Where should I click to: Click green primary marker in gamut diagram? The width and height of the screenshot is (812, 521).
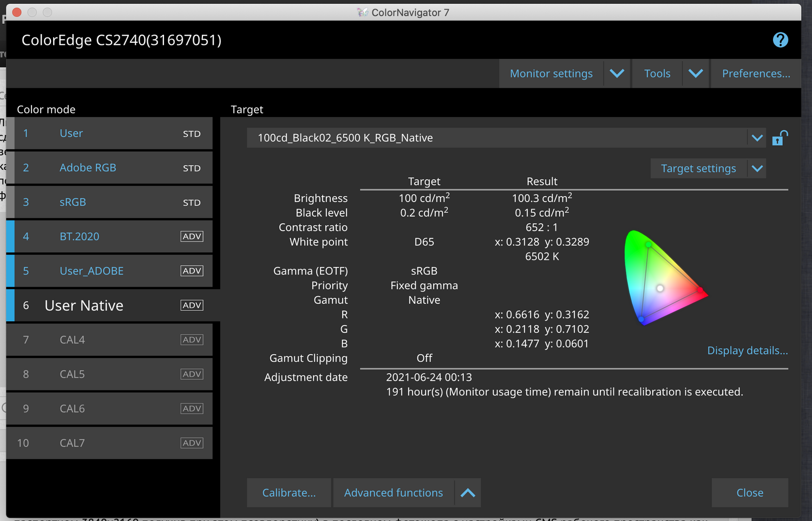[649, 245]
